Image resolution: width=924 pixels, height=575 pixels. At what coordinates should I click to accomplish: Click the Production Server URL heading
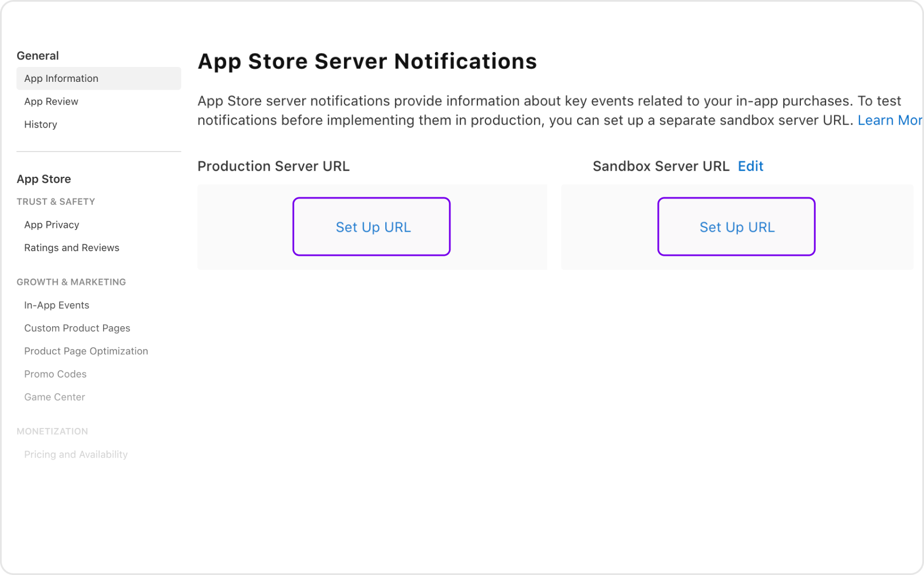point(274,166)
